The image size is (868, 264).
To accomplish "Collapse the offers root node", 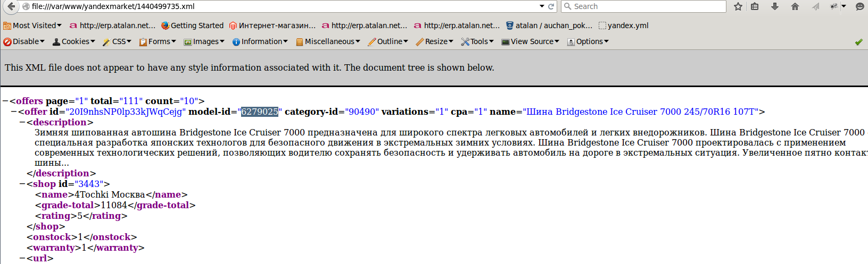I will (x=5, y=101).
